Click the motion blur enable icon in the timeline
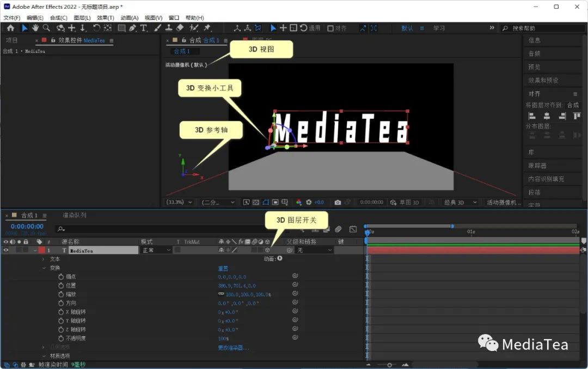This screenshot has height=369, width=588. click(x=338, y=229)
